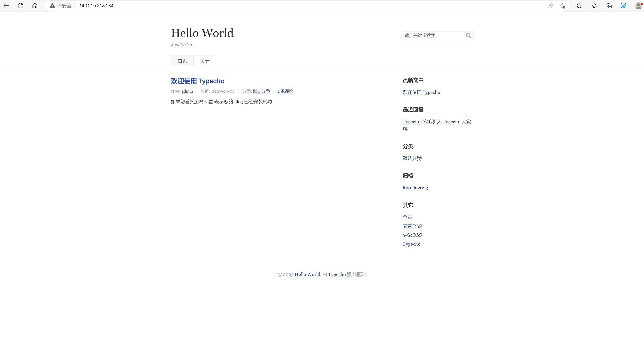Click the browser back arrow
Viewport: 644px width, 346px height.
[x=6, y=5]
